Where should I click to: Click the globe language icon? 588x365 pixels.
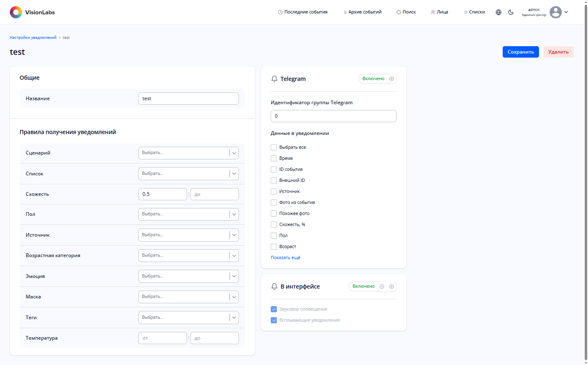click(499, 12)
